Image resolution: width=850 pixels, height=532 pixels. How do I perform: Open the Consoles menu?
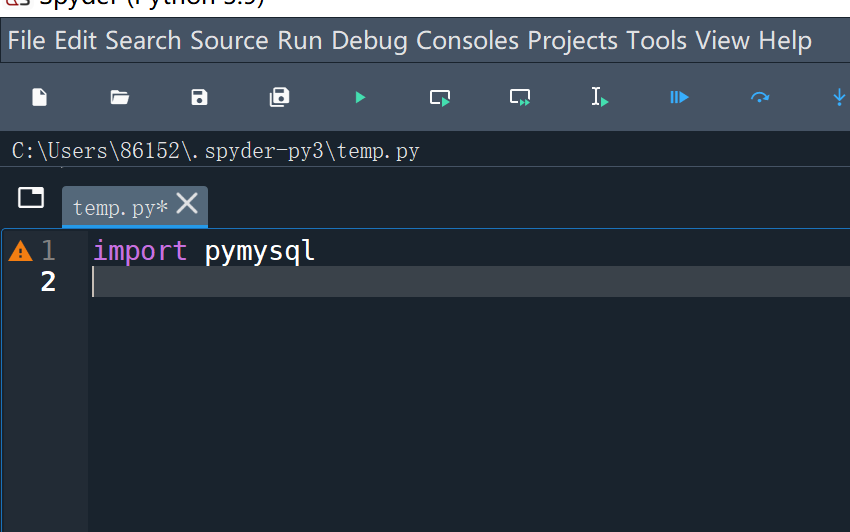467,41
